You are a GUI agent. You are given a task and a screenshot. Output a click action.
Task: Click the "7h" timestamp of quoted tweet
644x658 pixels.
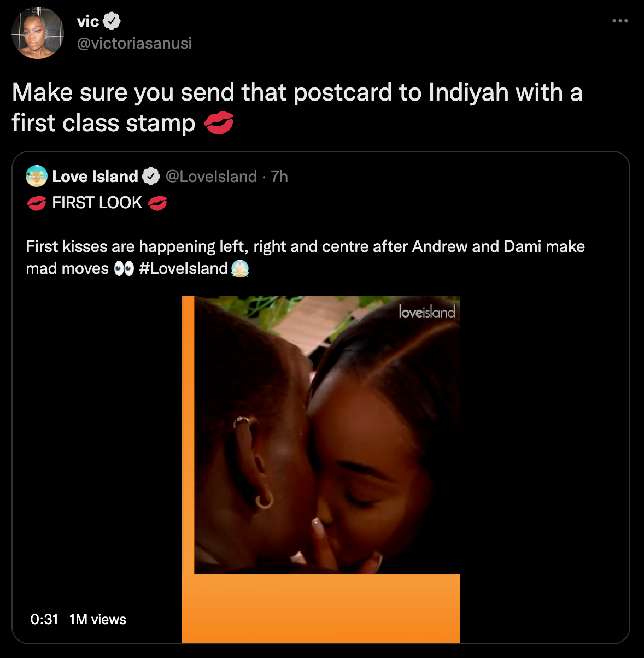(279, 177)
